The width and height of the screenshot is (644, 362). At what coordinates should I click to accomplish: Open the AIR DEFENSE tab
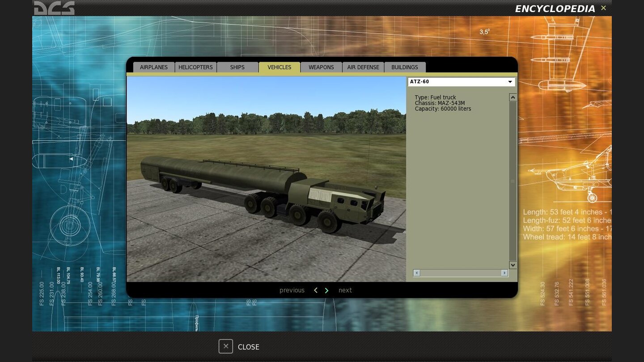(363, 67)
